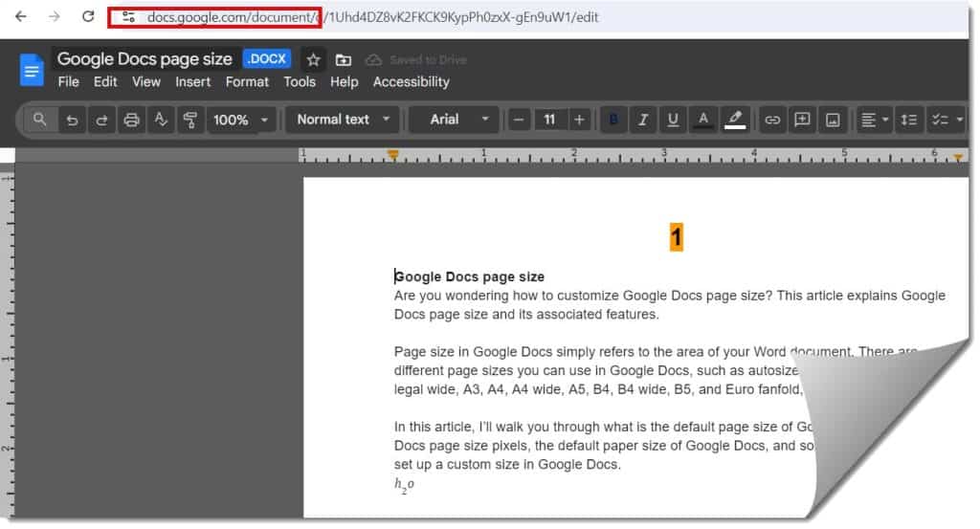Click the Move to folder icon
Screen dimensions: 980x529
click(344, 60)
